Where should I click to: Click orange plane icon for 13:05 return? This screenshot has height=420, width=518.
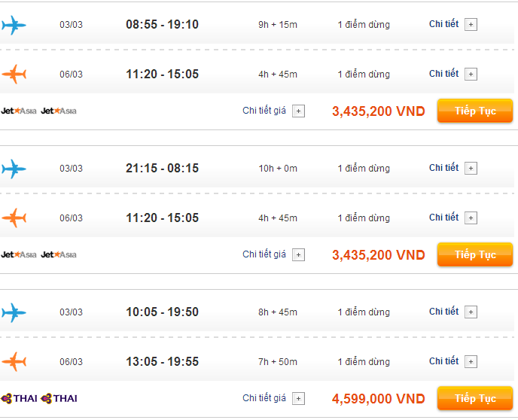tap(14, 361)
